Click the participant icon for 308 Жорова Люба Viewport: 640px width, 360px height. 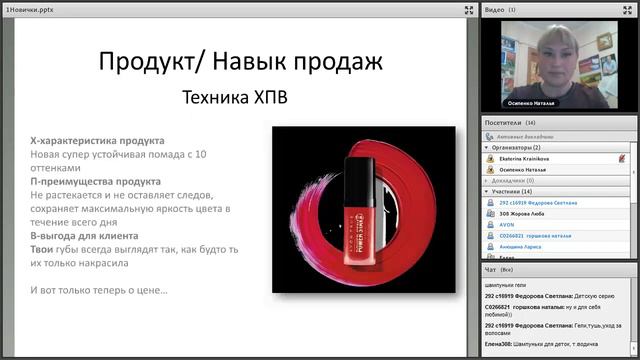click(x=490, y=213)
